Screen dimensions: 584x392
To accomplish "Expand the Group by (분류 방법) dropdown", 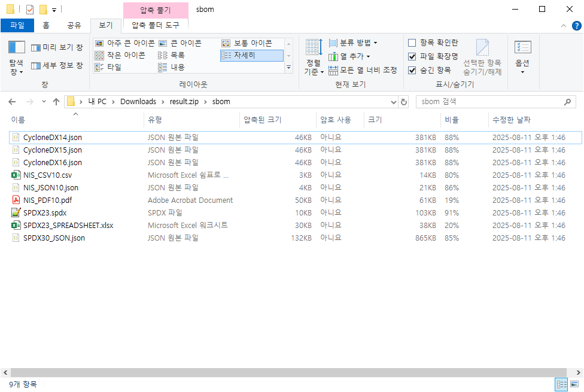I will [353, 42].
